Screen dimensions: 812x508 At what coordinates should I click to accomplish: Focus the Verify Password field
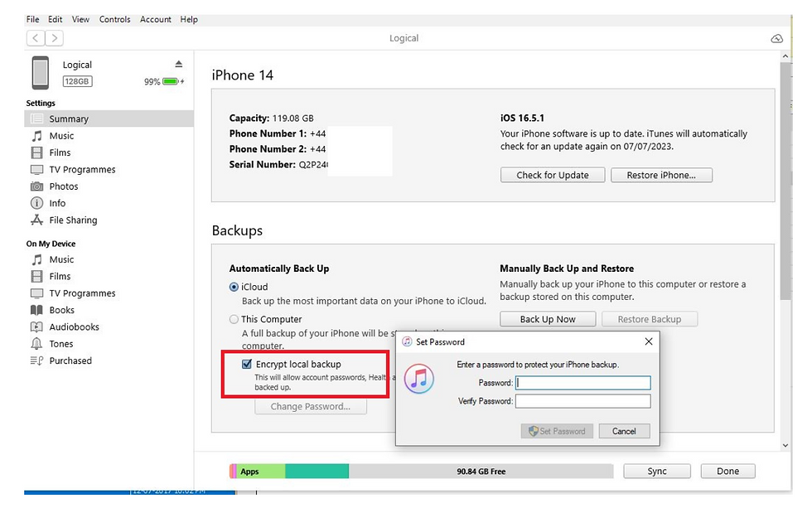click(583, 401)
